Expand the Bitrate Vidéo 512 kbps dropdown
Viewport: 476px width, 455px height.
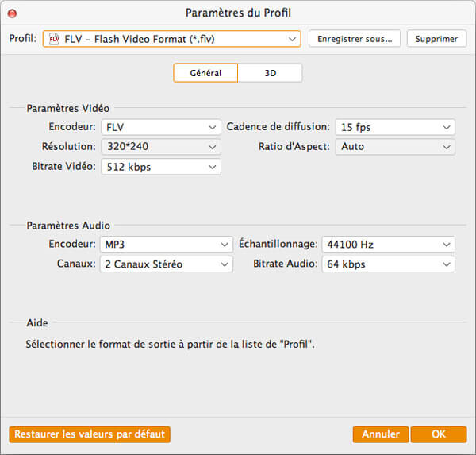point(160,167)
